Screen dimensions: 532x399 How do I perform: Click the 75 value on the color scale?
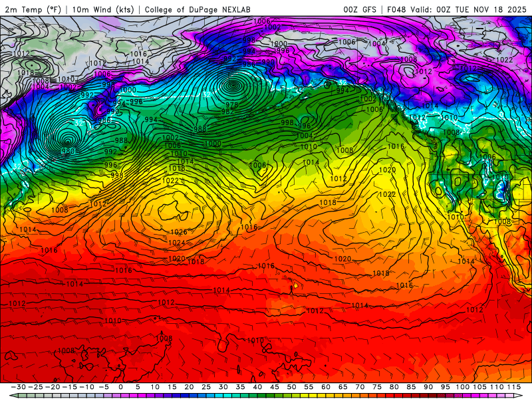(x=377, y=387)
